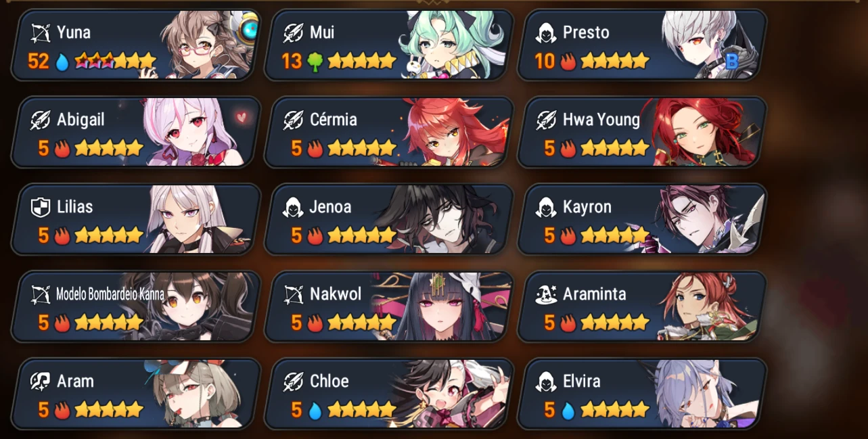This screenshot has height=439, width=868.
Task: Open the Hwa Young hero entry
Action: [x=642, y=132]
